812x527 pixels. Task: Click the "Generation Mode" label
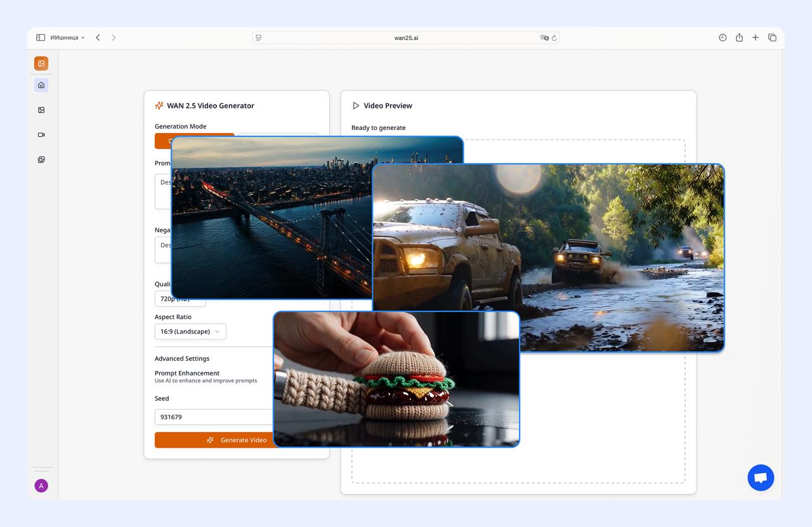[181, 126]
